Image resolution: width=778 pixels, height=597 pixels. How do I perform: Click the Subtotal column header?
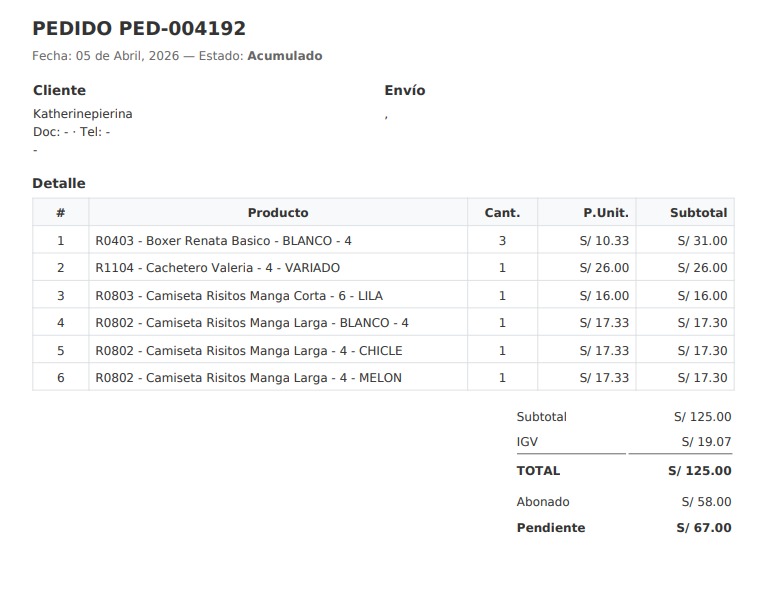(x=698, y=213)
